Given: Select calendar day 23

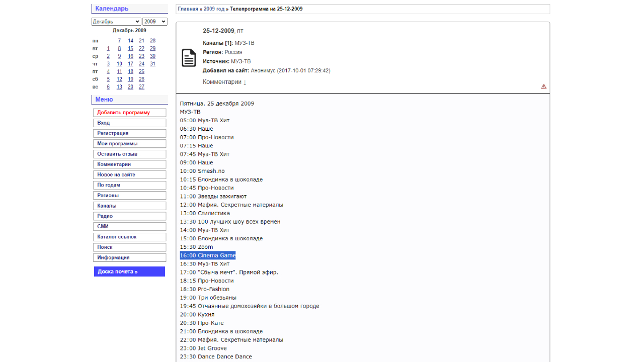Looking at the screenshot, I should pos(141,56).
